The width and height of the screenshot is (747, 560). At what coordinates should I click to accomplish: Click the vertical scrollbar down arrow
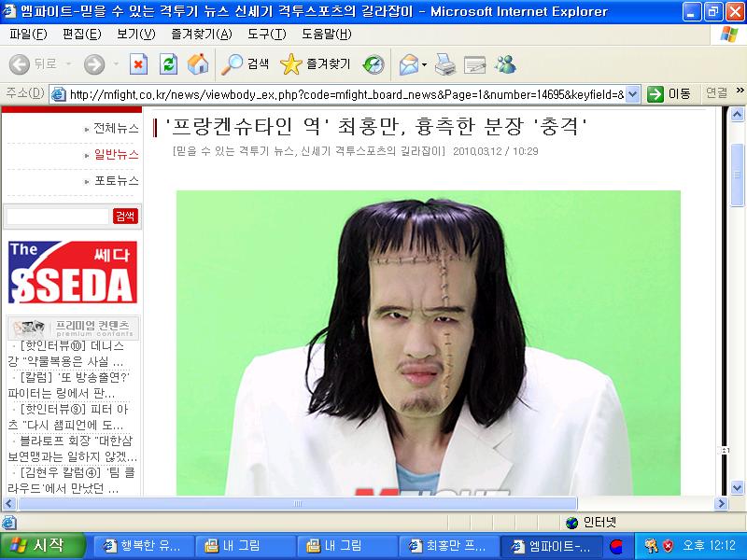(x=737, y=487)
